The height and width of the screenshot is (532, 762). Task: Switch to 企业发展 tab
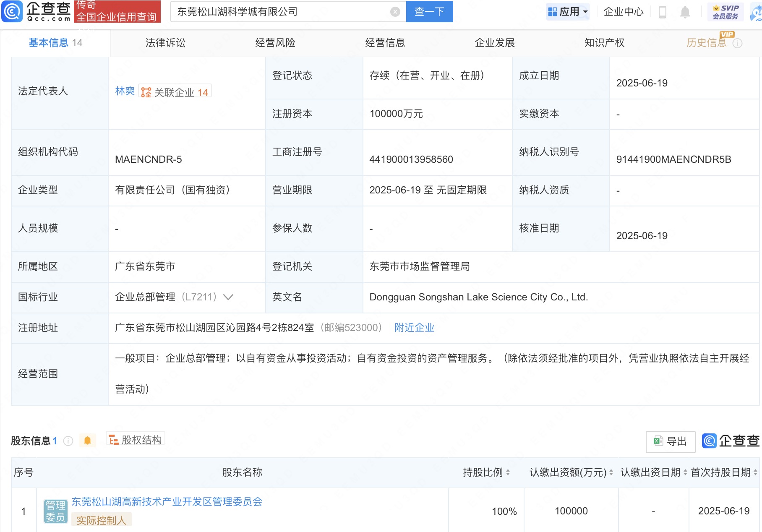coord(495,43)
